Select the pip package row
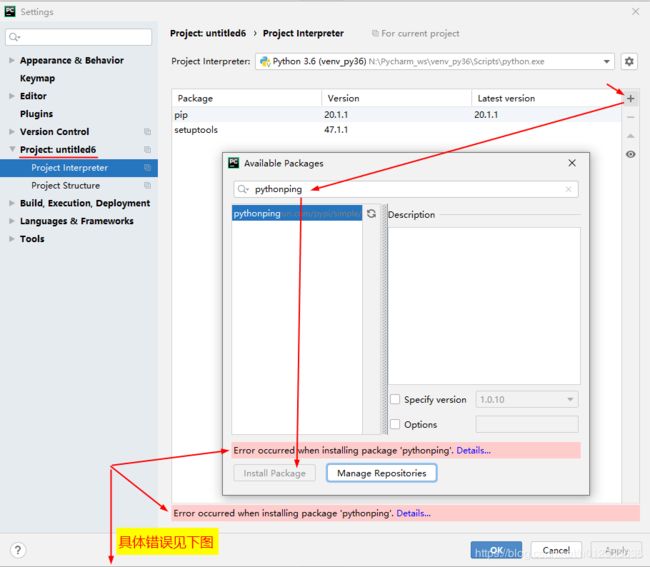The height and width of the screenshot is (567, 650). click(396, 115)
